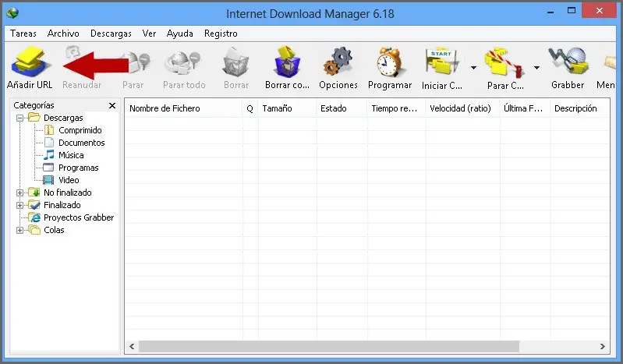Click the Parar Cola toolbar icon
The width and height of the screenshot is (623, 364).
pos(504,62)
